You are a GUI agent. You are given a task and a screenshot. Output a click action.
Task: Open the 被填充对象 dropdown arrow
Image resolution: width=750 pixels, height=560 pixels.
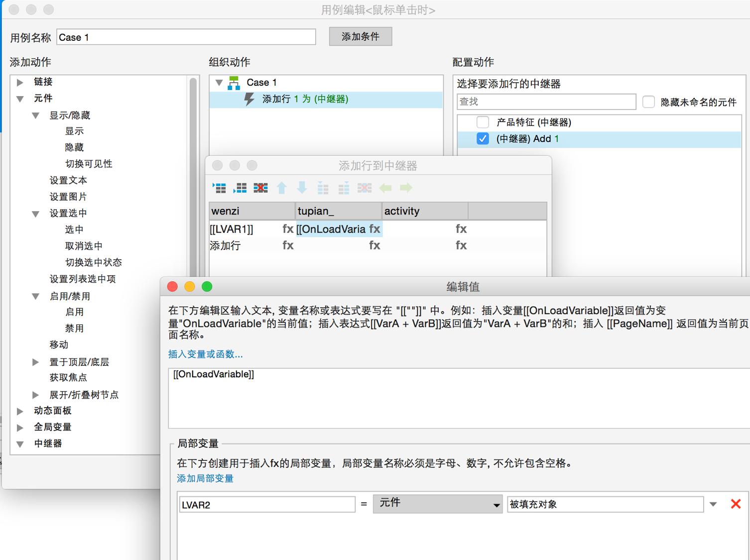713,504
